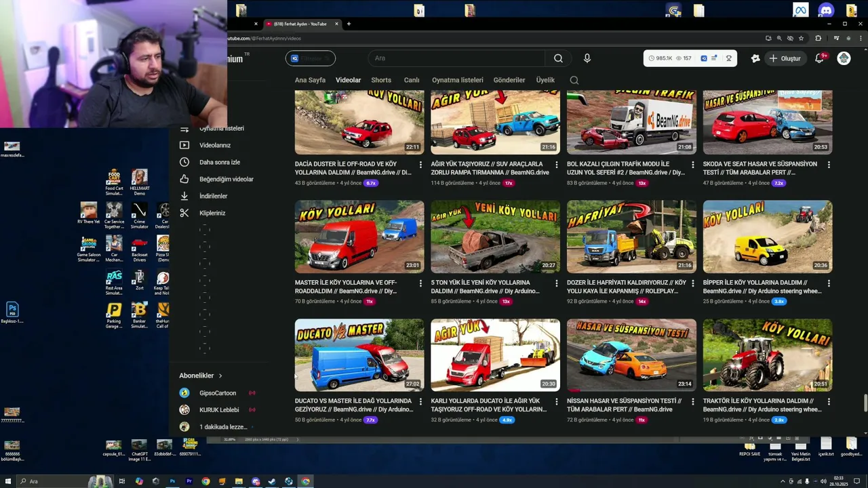Open GipsoCartoon subscription channel
The height and width of the screenshot is (488, 868).
click(x=218, y=393)
